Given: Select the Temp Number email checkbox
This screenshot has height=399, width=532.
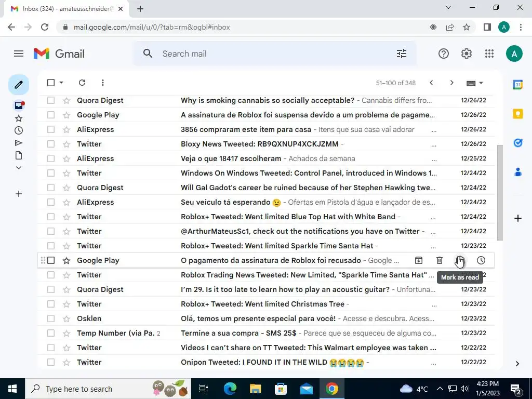Looking at the screenshot, I should point(51,333).
